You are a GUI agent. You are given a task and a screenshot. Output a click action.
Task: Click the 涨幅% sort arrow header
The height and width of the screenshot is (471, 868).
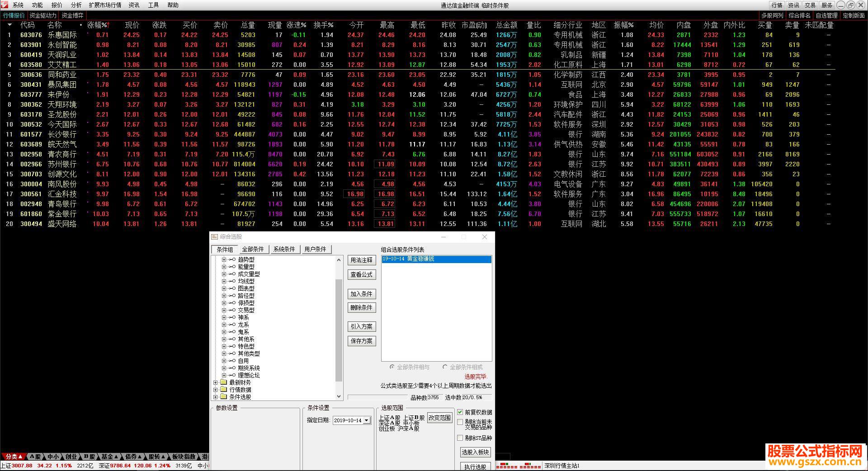pyautogui.click(x=98, y=25)
